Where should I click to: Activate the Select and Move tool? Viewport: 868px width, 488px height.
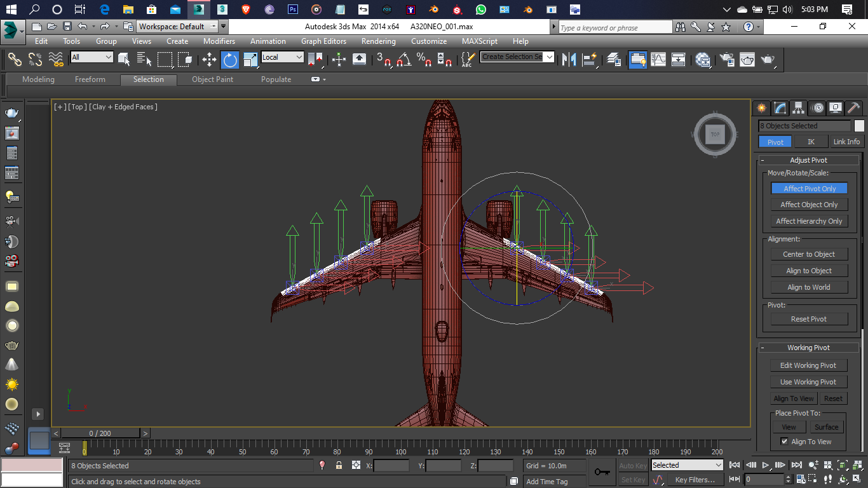pyautogui.click(x=209, y=60)
